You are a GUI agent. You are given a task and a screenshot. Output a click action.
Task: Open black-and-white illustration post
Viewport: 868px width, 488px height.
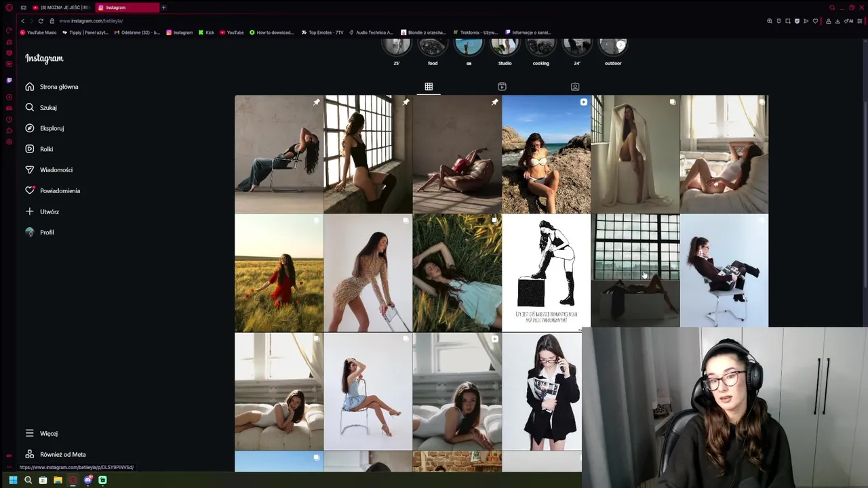[x=546, y=272]
